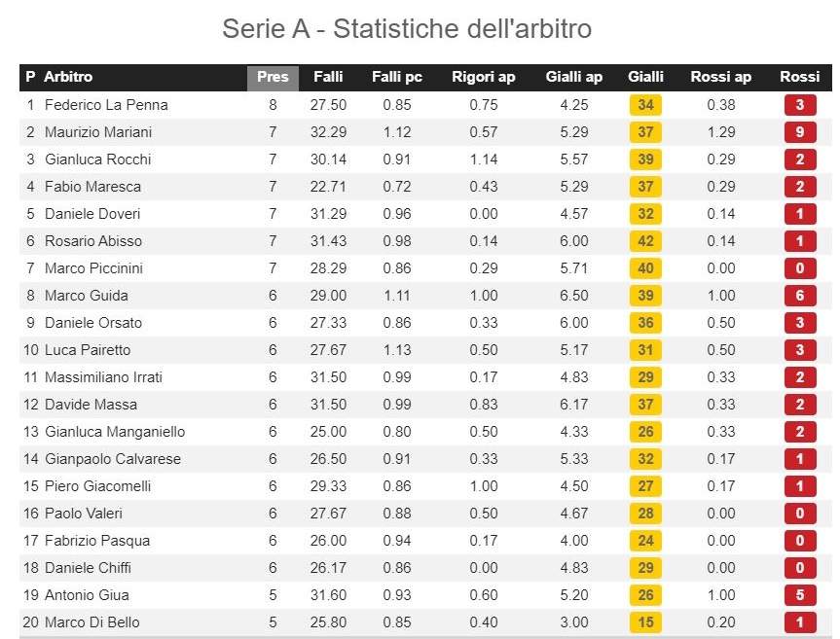This screenshot has height=639, width=840.
Task: Click referee Daniele Orsato
Action: (x=92, y=323)
